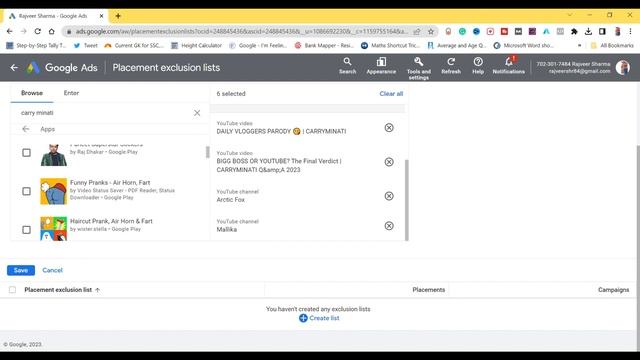Remove Mallika channel from selection

click(x=389, y=226)
